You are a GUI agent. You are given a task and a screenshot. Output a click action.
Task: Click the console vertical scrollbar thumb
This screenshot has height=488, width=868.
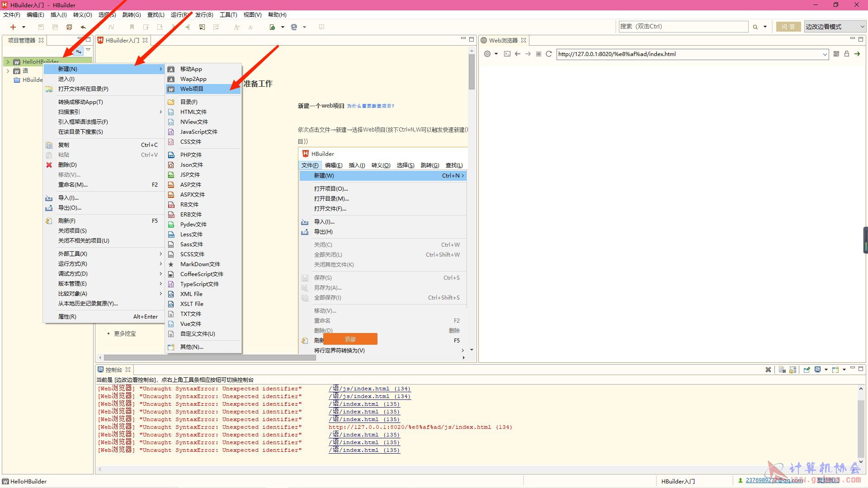click(861, 429)
